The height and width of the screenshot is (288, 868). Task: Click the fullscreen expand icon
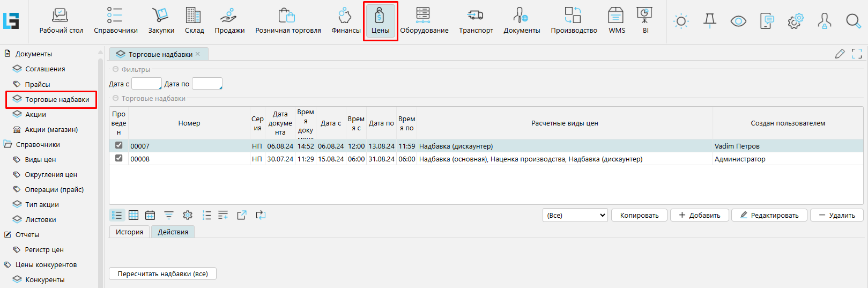click(x=857, y=54)
